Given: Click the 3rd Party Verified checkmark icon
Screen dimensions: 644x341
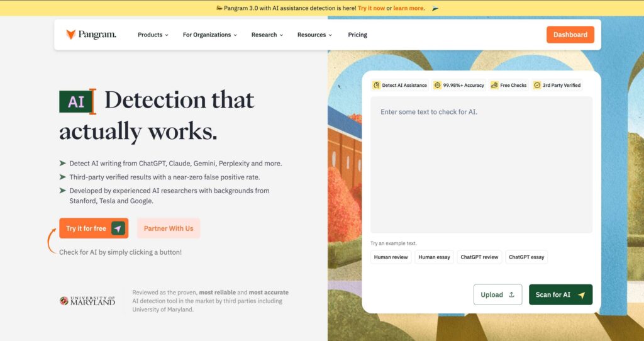Looking at the screenshot, I should pyautogui.click(x=537, y=85).
